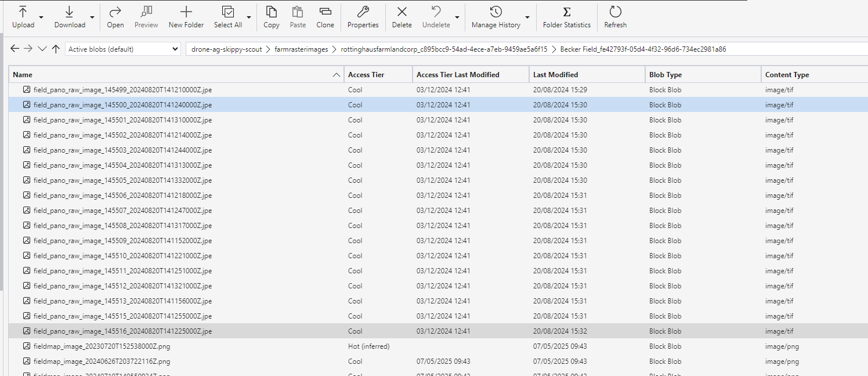Sort by the Name column header

coord(176,74)
